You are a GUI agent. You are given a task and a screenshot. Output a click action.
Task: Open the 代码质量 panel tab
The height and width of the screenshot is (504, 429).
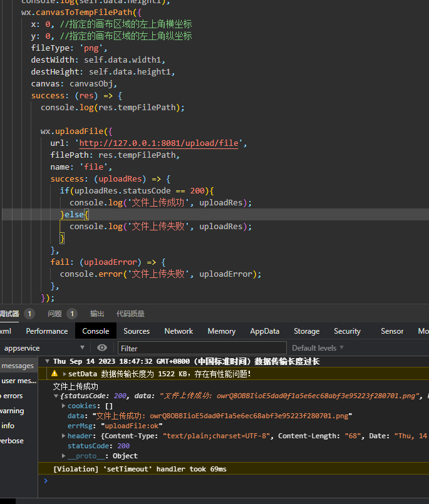coord(130,314)
